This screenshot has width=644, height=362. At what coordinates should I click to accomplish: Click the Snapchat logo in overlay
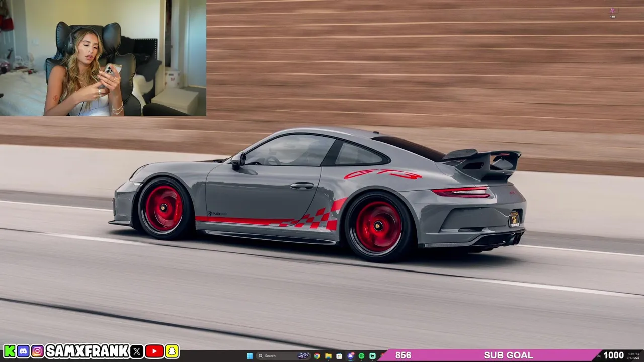(x=172, y=351)
